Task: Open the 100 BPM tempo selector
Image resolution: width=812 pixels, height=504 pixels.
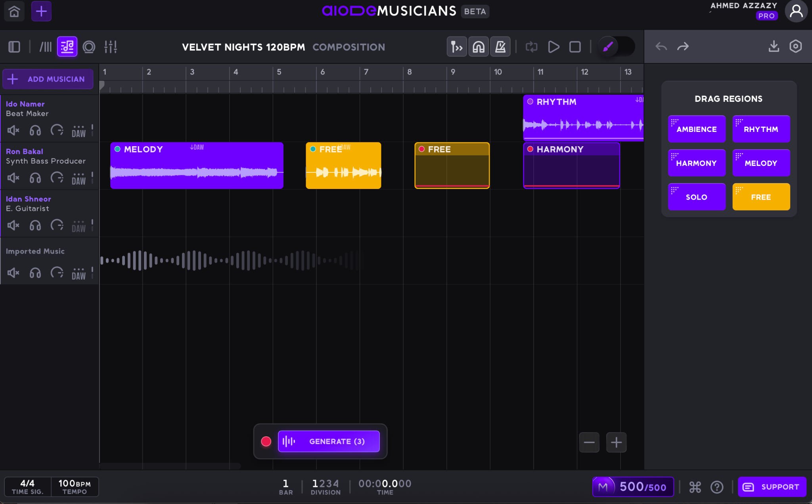Action: click(x=75, y=487)
